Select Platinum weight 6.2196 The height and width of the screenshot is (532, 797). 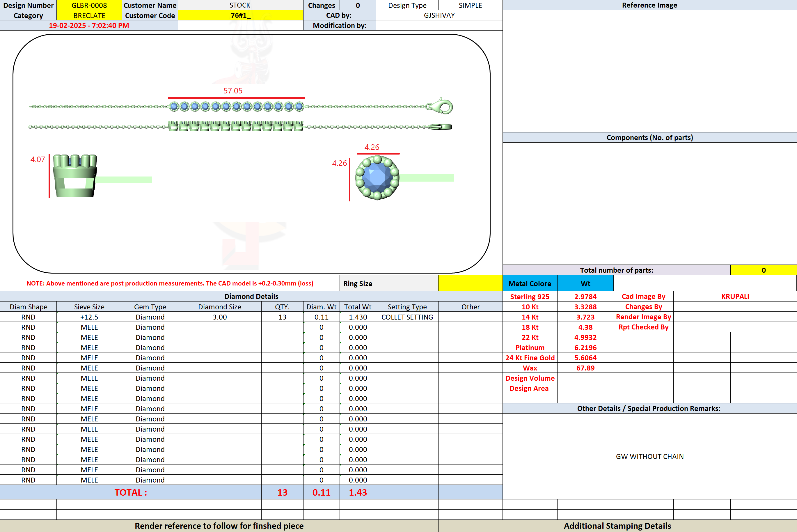(x=585, y=347)
